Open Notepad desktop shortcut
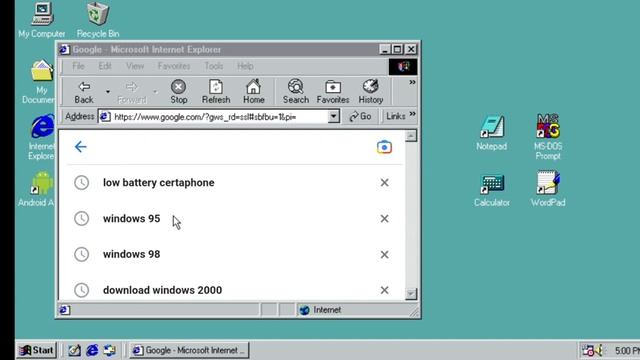 491,133
